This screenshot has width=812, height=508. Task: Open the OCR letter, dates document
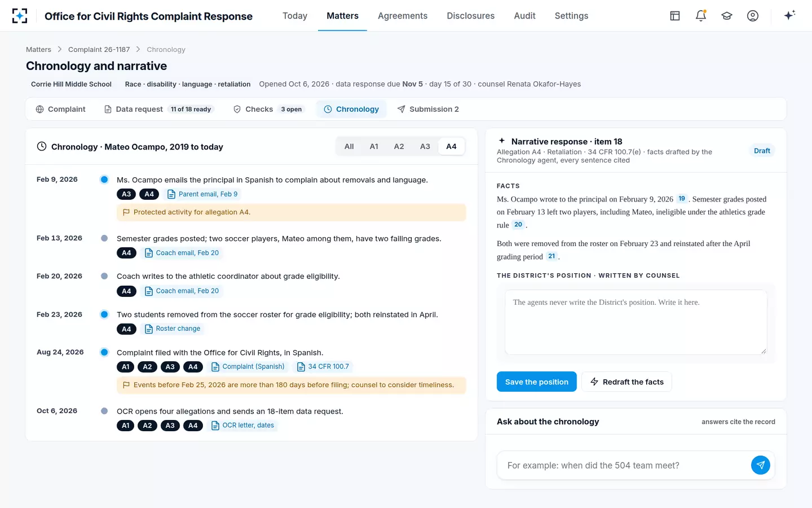pyautogui.click(x=242, y=426)
